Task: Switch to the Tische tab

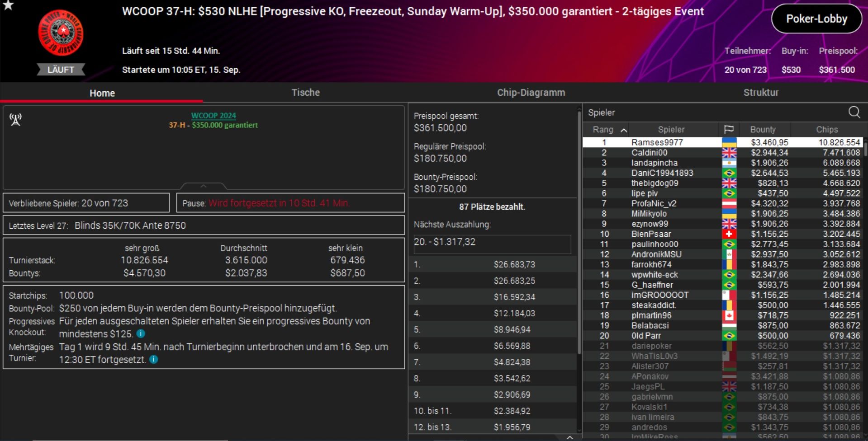Action: [305, 93]
